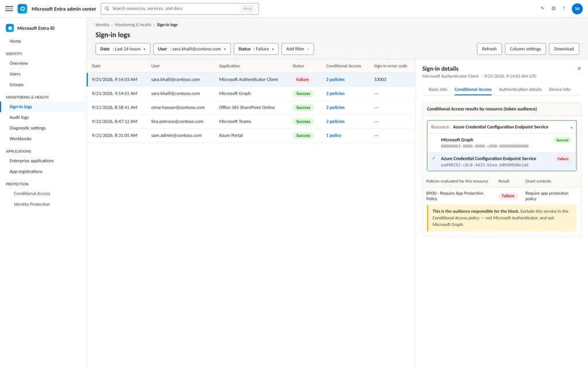Switch to the Device info tab

point(559,89)
